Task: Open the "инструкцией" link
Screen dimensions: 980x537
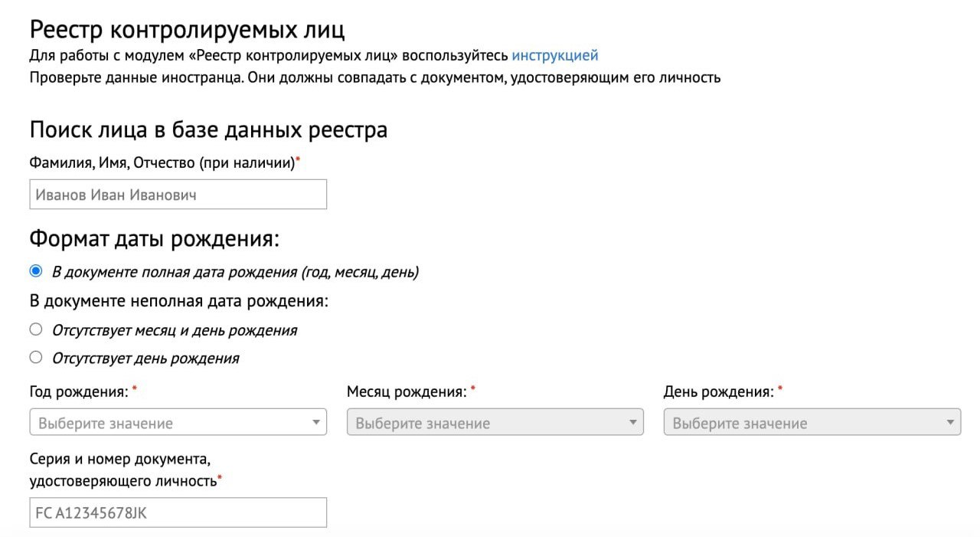Action: click(x=554, y=55)
